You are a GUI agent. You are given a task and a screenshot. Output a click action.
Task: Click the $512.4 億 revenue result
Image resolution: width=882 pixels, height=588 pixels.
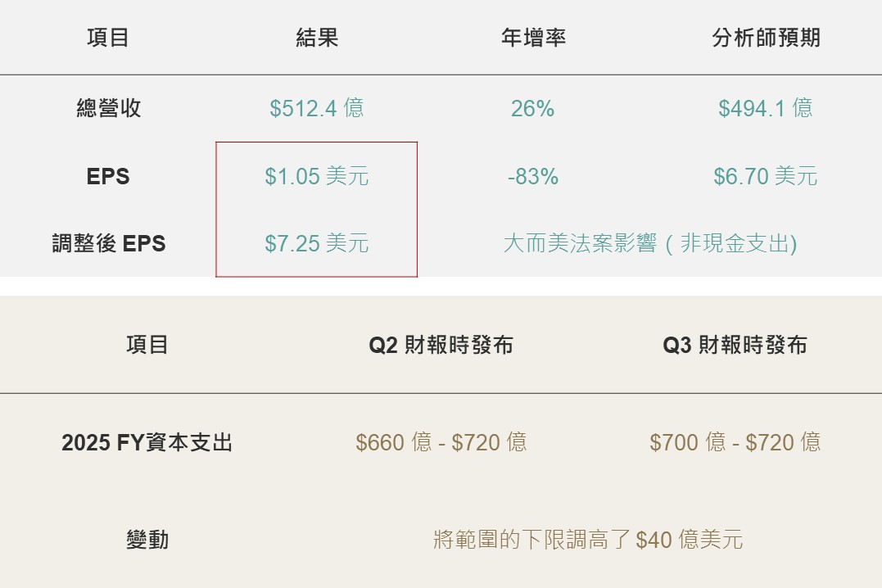(317, 108)
